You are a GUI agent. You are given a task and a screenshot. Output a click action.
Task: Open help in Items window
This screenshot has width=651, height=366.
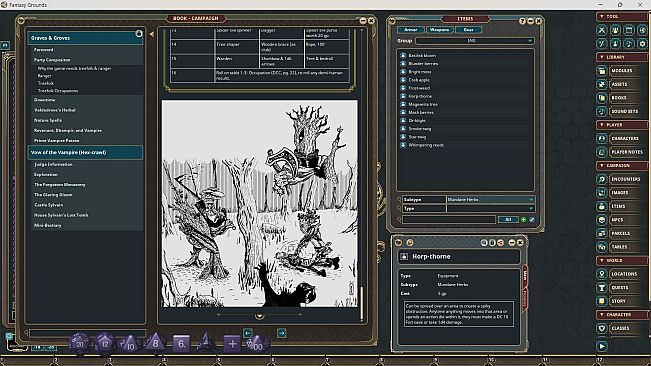tap(522, 21)
